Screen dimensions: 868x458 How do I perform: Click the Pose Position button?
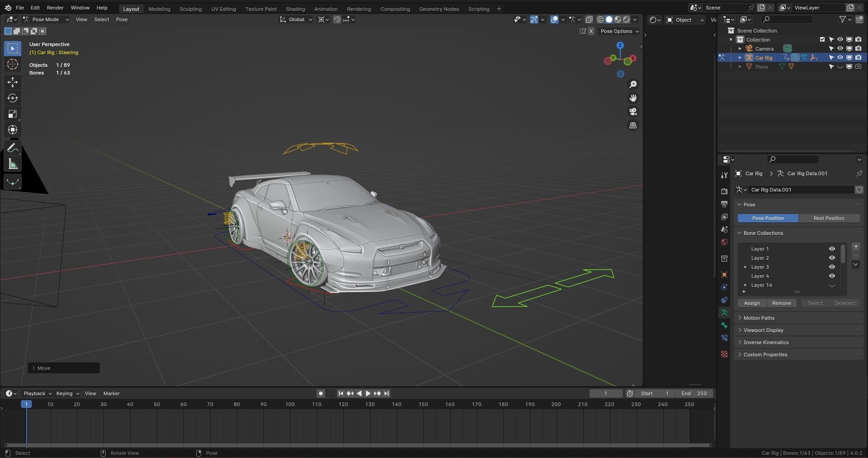(x=768, y=218)
